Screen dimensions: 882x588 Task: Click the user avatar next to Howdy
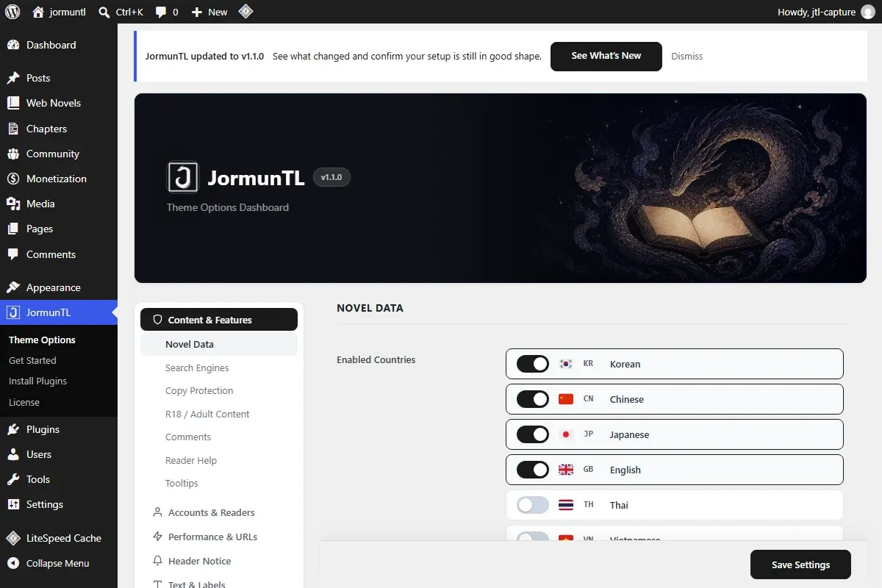[x=868, y=12]
